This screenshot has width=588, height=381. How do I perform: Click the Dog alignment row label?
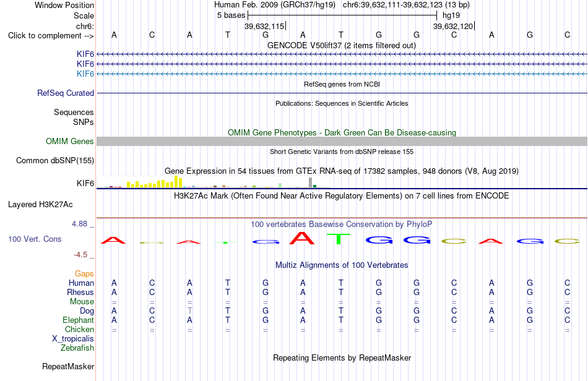[87, 311]
